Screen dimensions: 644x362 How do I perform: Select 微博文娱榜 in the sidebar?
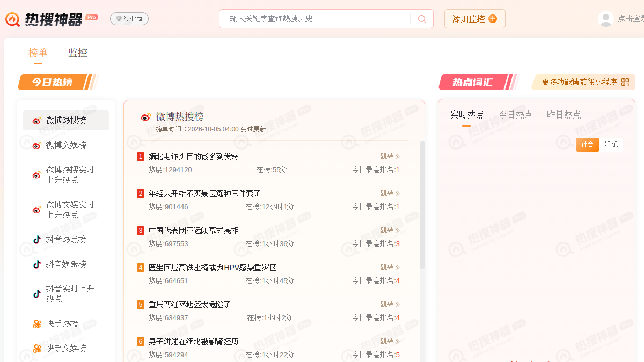(66, 145)
